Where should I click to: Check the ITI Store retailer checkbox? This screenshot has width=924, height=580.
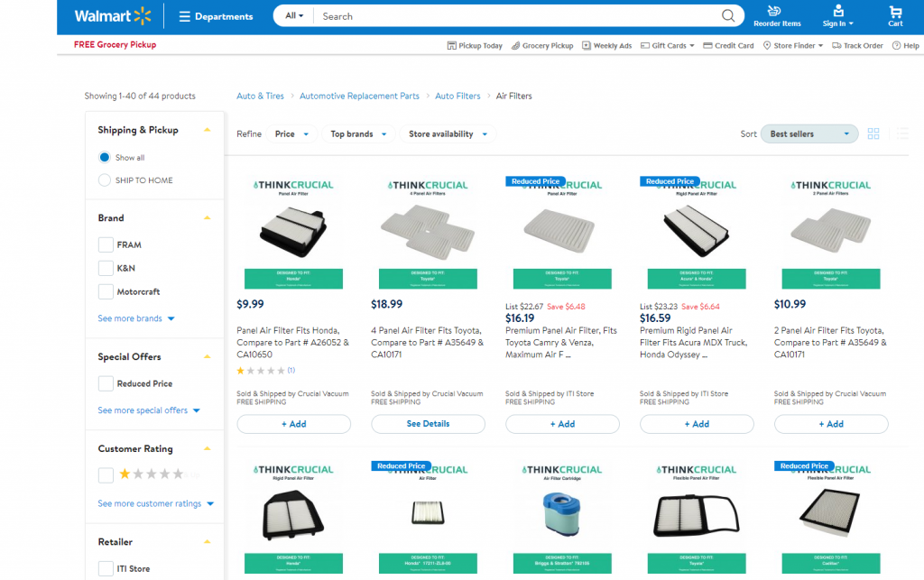106,569
